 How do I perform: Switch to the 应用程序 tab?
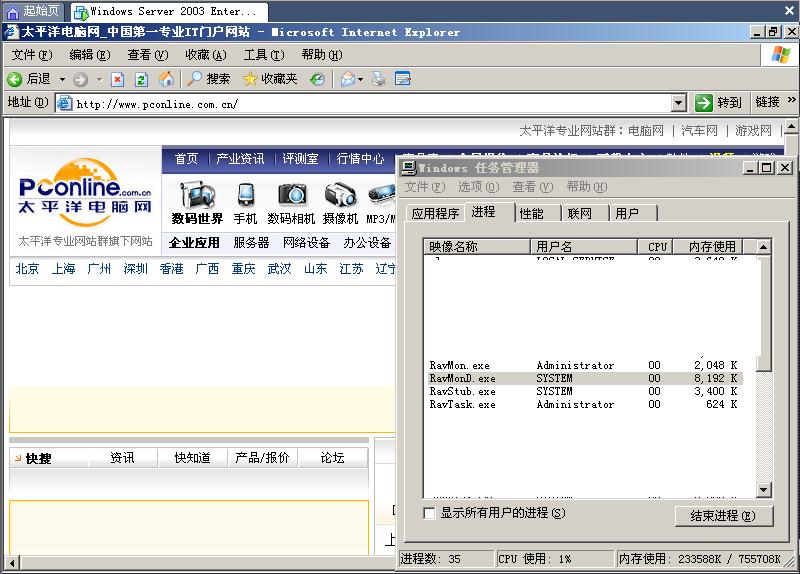[x=435, y=213]
